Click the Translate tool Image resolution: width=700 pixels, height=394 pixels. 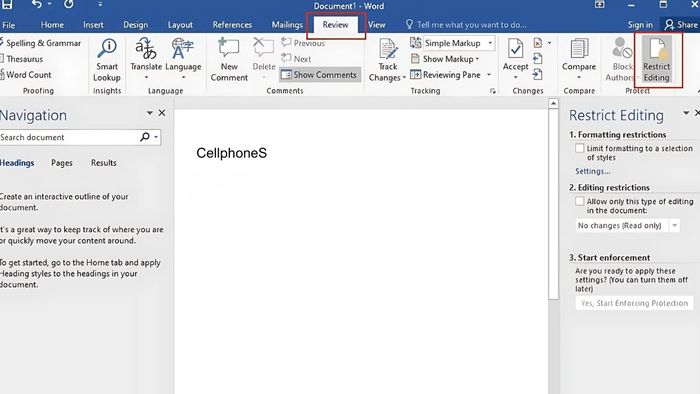(x=146, y=59)
